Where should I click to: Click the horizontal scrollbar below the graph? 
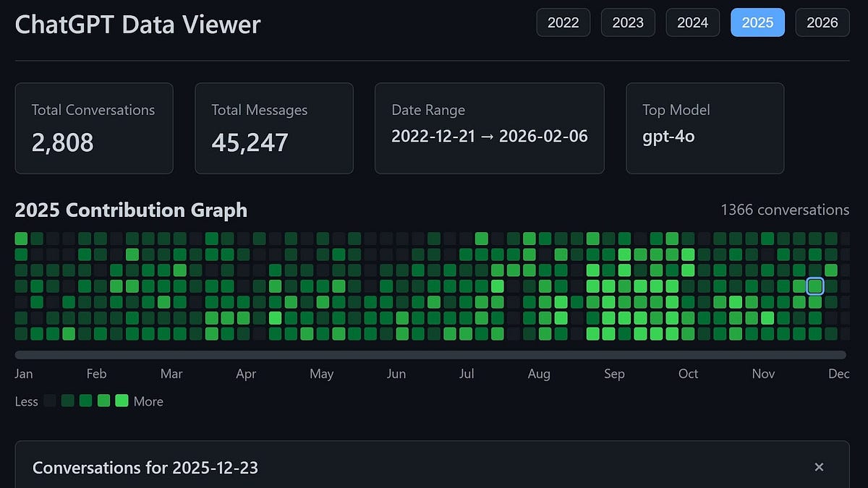[x=430, y=354]
